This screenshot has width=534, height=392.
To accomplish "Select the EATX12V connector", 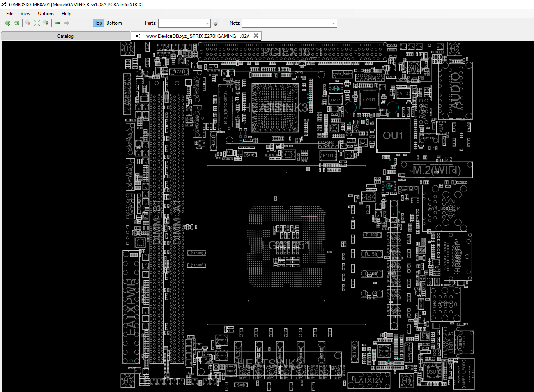I will pos(369,381).
